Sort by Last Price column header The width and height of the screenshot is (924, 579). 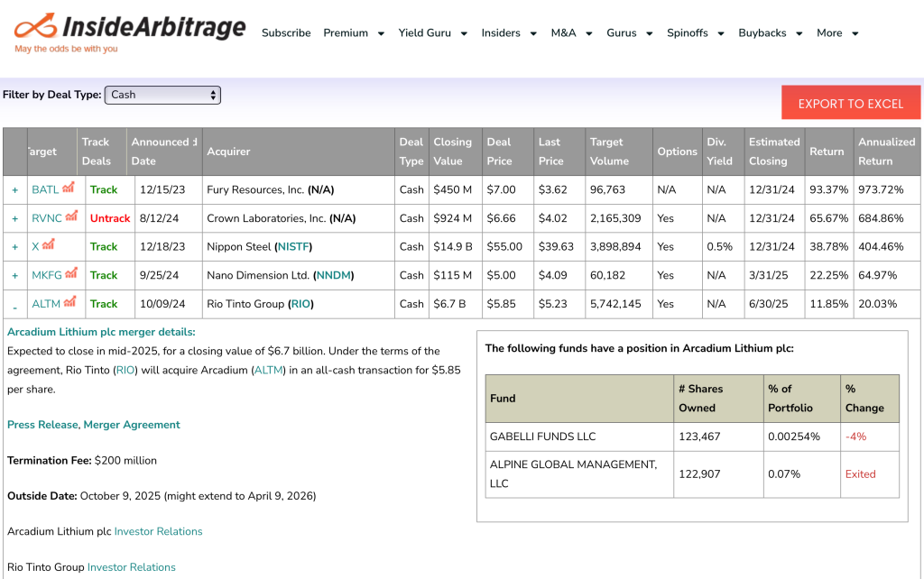click(559, 152)
